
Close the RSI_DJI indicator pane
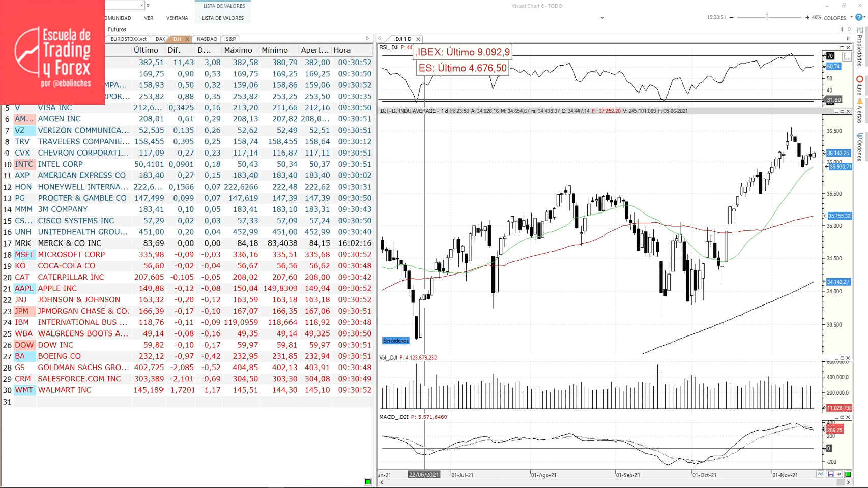tap(848, 48)
